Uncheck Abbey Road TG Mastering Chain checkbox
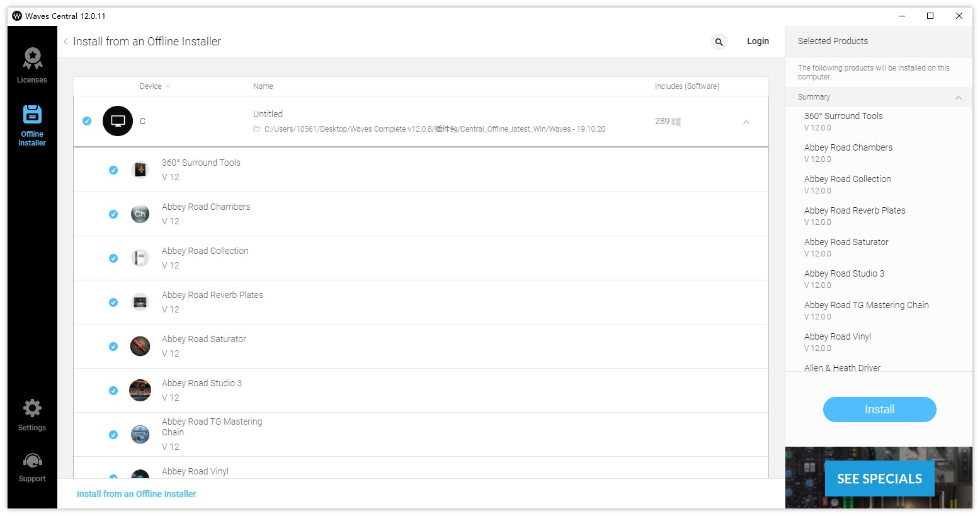 (113, 434)
